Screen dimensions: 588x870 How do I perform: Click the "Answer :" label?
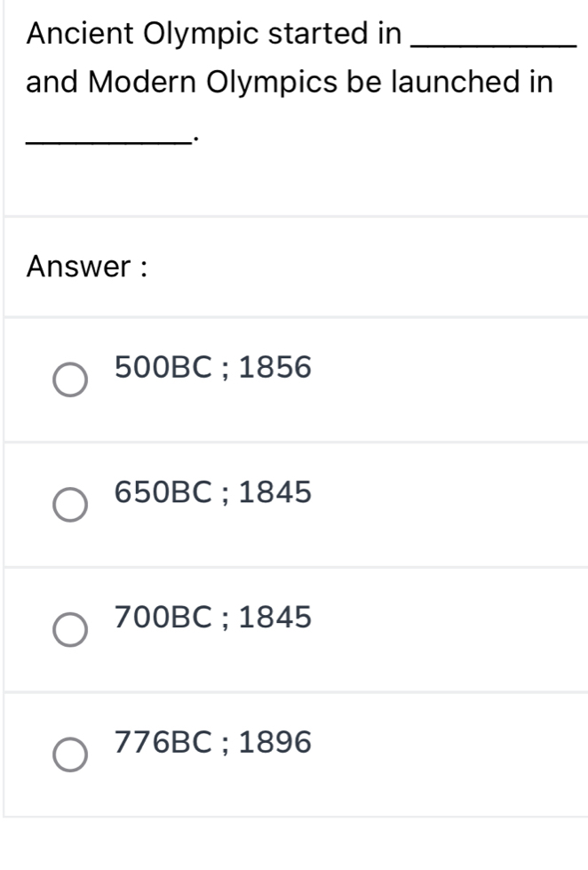click(x=87, y=266)
